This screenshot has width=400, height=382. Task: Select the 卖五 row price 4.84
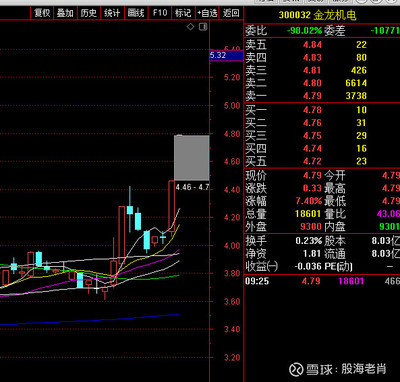(312, 45)
